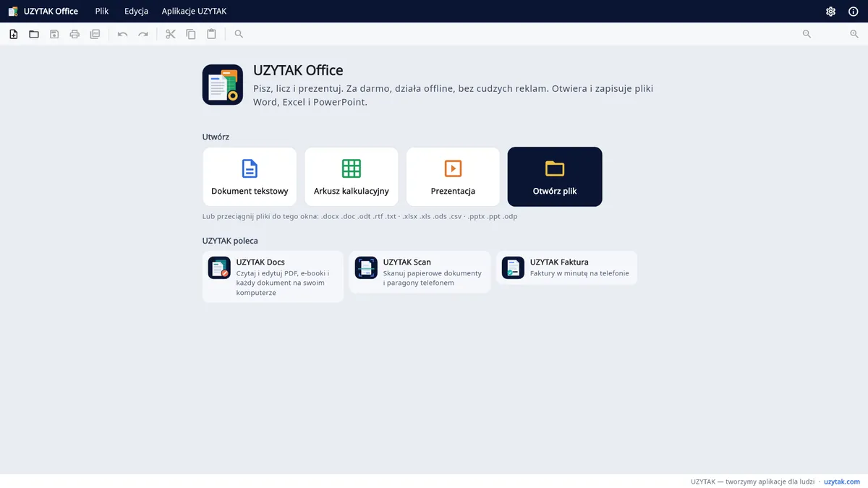Open the Edycja menu
The height and width of the screenshot is (488, 868).
136,12
